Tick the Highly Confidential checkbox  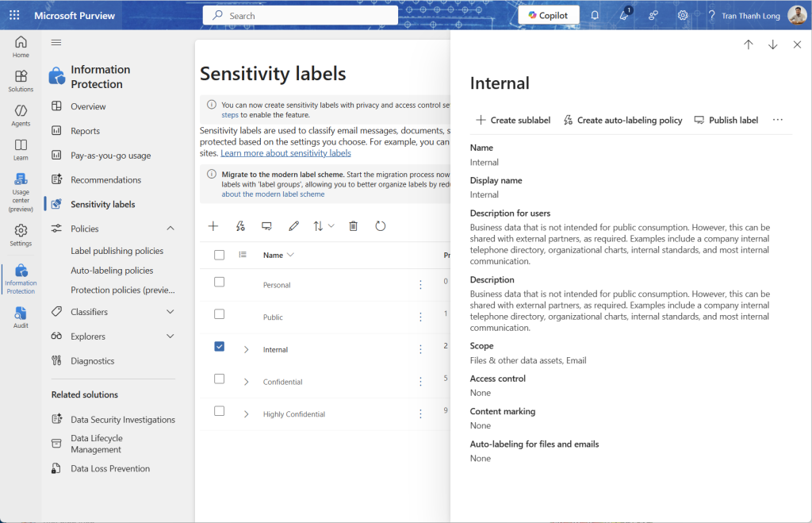click(x=220, y=411)
